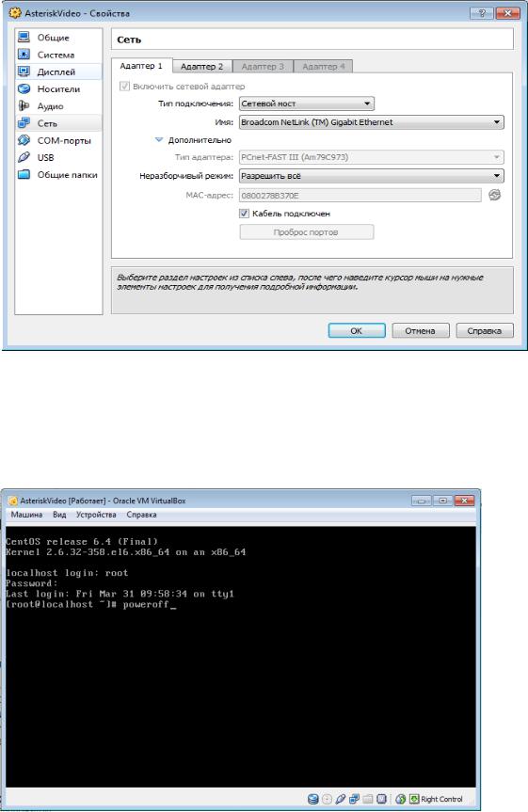The width and height of the screenshot is (528, 812).
Task: Click the Отмена button
Action: 420,330
